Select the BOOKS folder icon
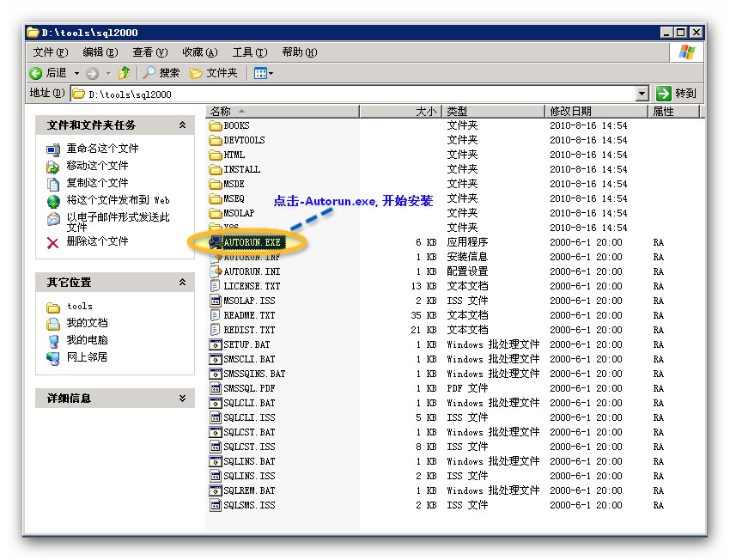This screenshot has height=560, width=730. 216,125
